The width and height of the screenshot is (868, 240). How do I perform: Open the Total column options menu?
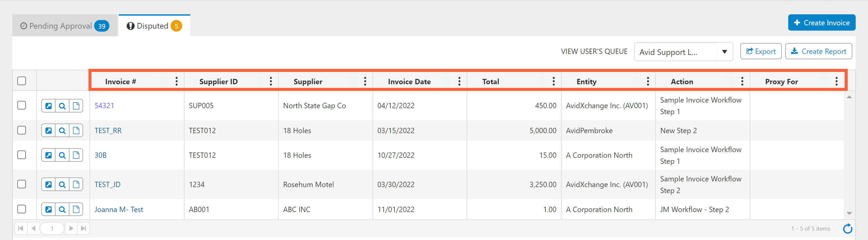point(553,81)
